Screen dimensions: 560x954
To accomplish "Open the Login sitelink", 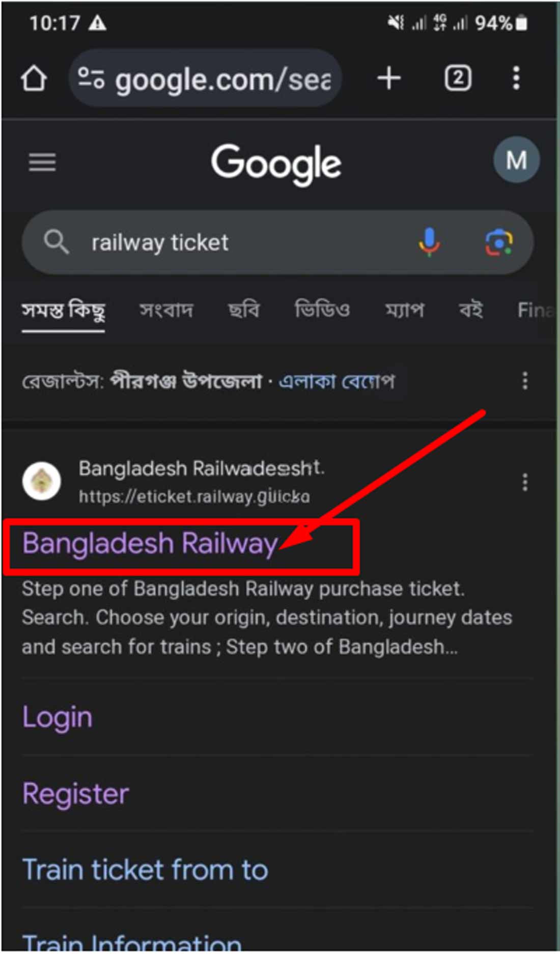I will (58, 717).
